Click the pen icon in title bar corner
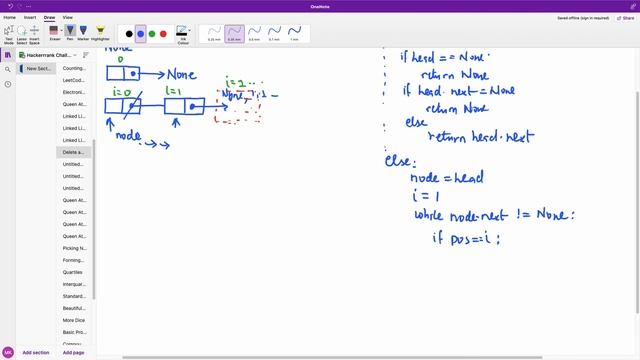The image size is (640, 360). pos(633,6)
